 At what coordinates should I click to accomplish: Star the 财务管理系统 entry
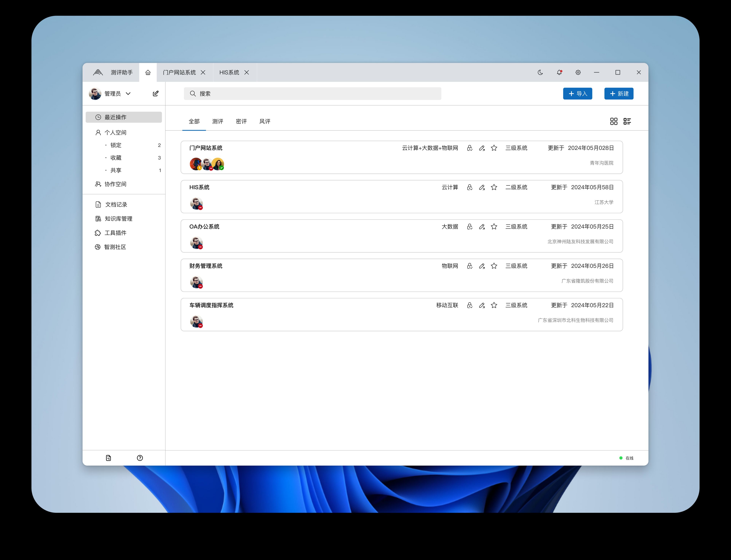point(494,266)
